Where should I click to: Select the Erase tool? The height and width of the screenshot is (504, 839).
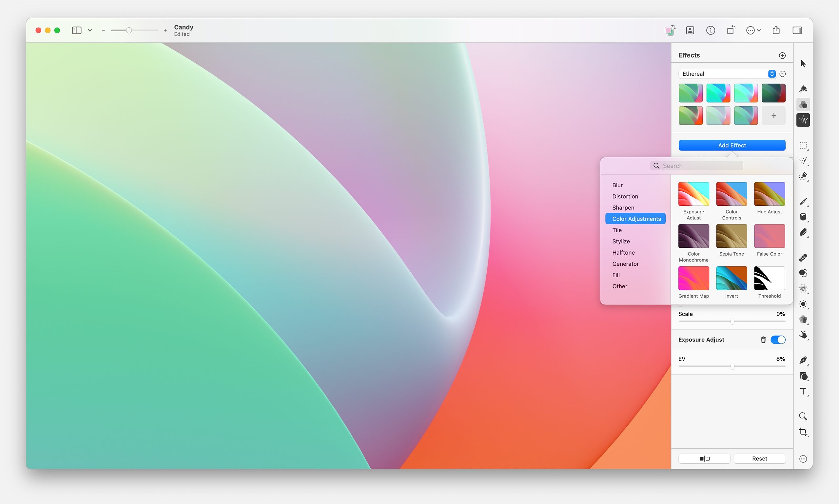click(x=803, y=232)
